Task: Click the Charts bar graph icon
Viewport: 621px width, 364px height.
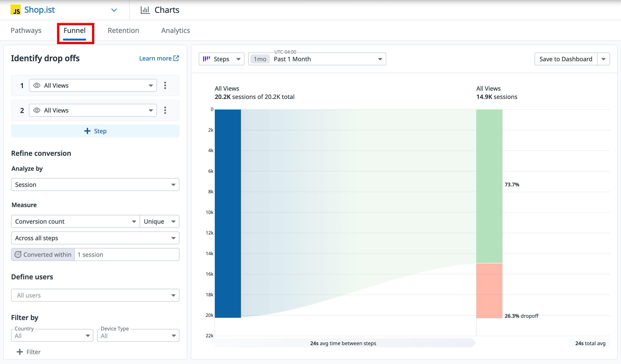Action: coord(145,10)
